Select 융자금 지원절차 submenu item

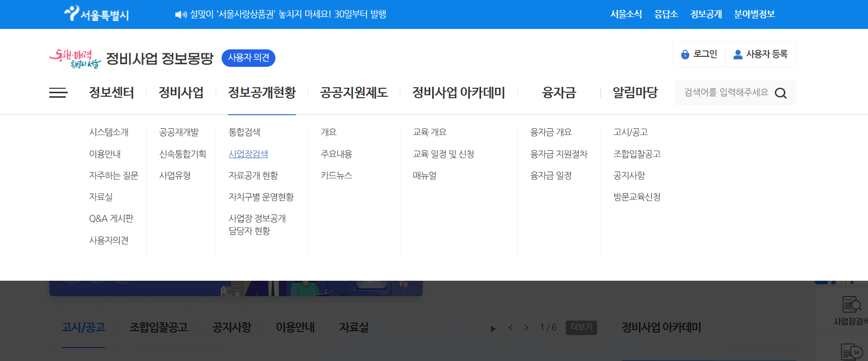coord(559,154)
